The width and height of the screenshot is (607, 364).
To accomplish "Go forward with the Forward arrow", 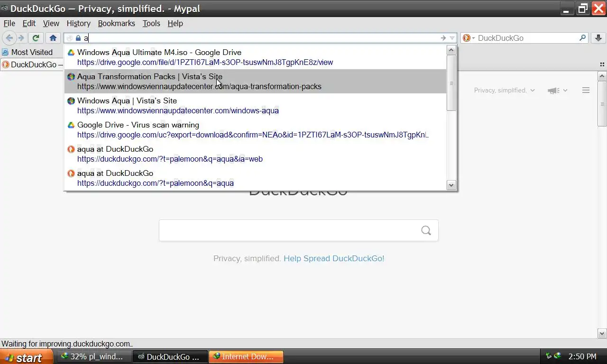I will tap(21, 38).
